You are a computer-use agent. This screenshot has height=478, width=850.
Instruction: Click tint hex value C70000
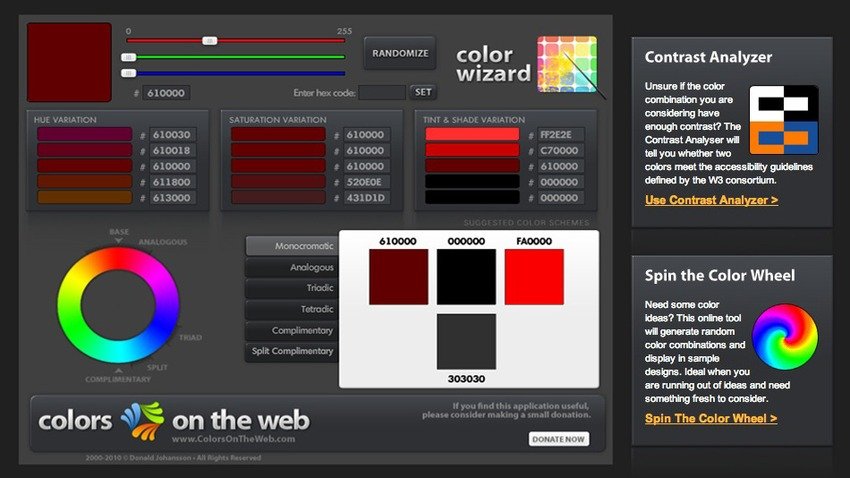[560, 150]
